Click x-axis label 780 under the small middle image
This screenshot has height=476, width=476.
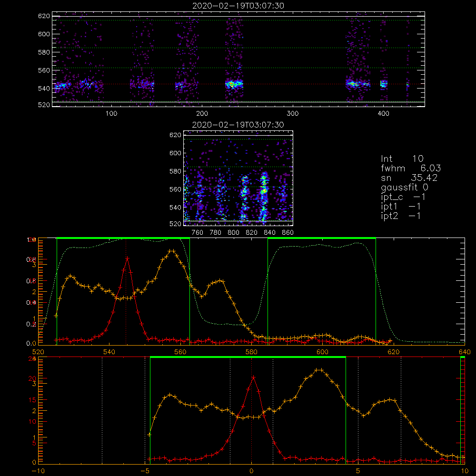point(216,233)
